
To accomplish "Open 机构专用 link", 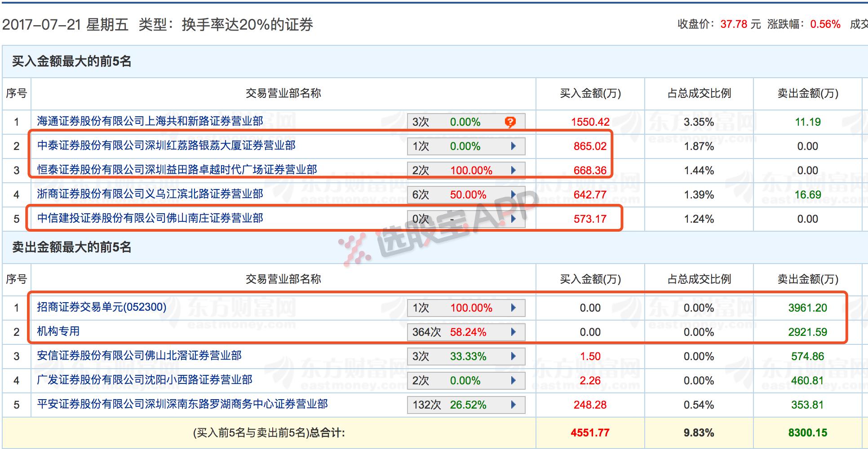I will coord(58,331).
